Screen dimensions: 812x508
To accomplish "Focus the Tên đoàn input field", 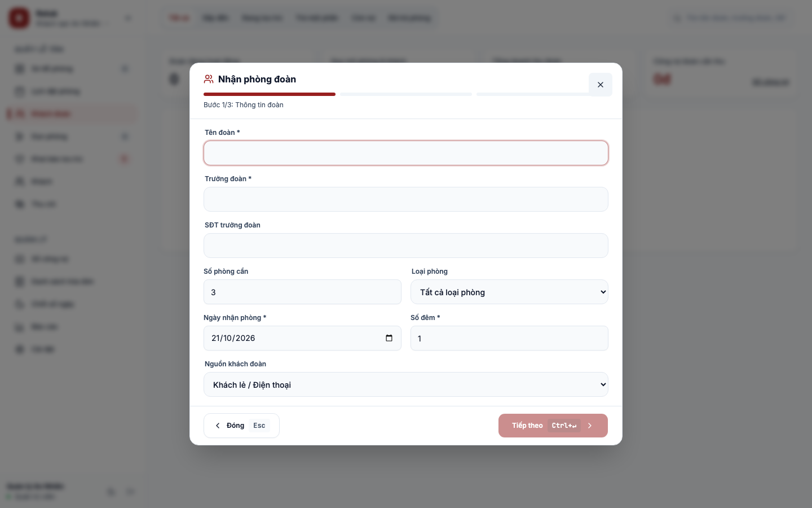I will (406, 153).
